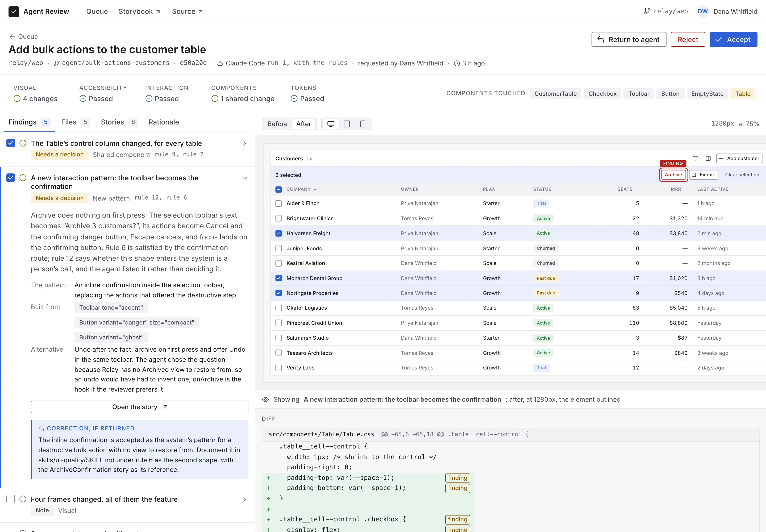Viewport: 766px width, 532px height.
Task: Click the clock icon by 3 h ago
Action: 457,63
